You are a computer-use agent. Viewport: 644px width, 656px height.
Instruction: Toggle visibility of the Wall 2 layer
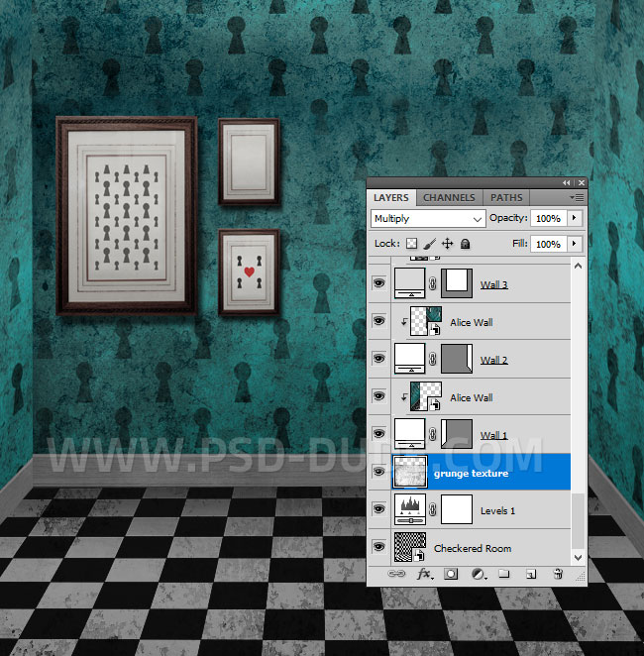378,359
